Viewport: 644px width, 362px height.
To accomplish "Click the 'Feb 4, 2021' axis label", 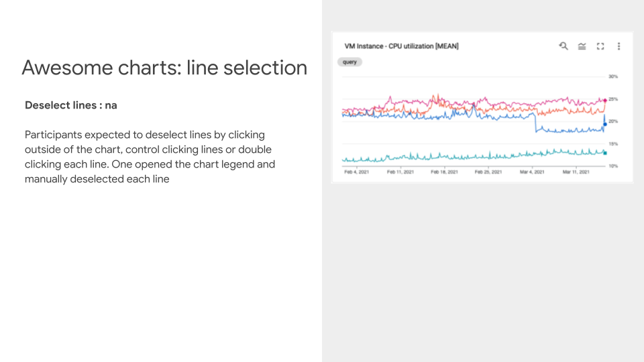I will pos(356,172).
